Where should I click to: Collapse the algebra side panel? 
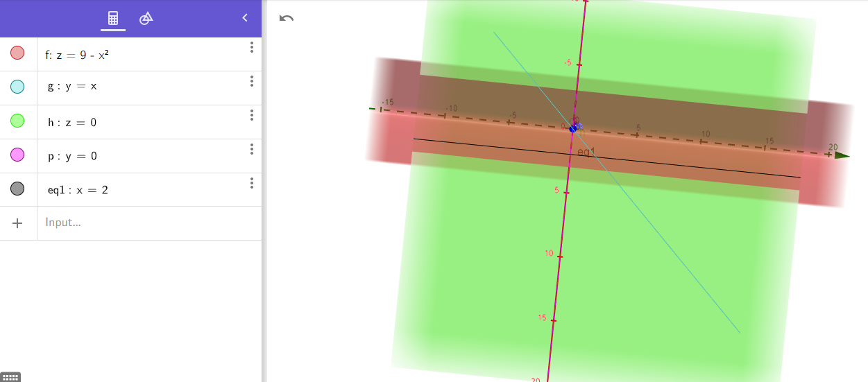[x=244, y=18]
